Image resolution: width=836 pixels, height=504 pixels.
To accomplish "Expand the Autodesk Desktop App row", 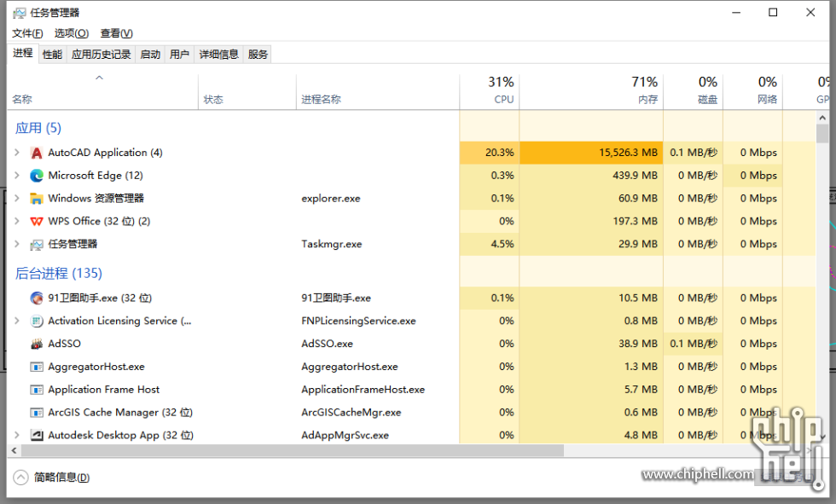I will pos(16,435).
